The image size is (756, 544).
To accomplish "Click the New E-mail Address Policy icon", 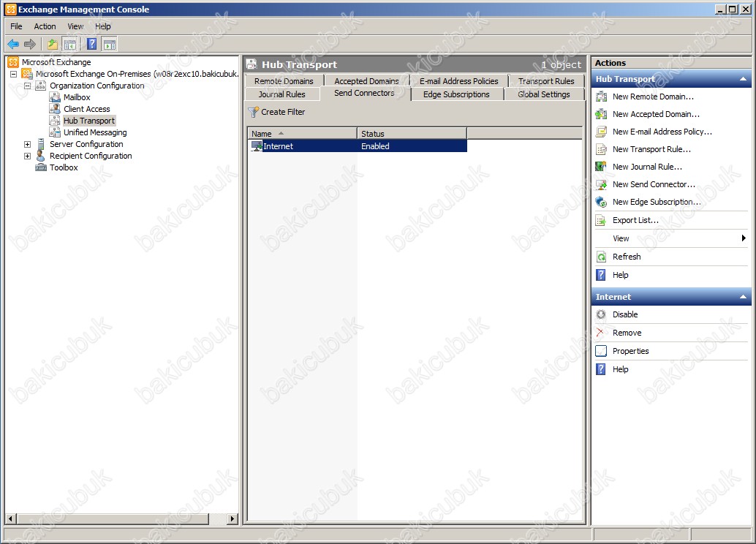I will pos(601,132).
